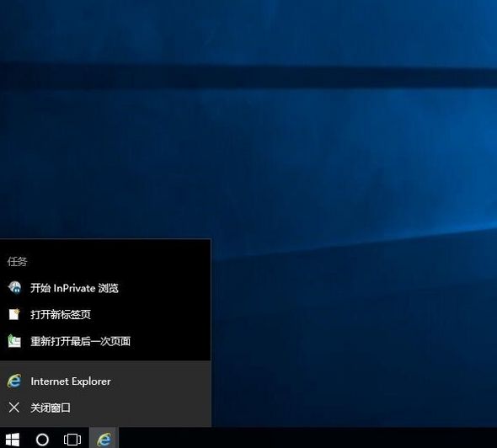This screenshot has height=448, width=497.
Task: Choose 打开新标签页 in jump list
Action: [105, 315]
